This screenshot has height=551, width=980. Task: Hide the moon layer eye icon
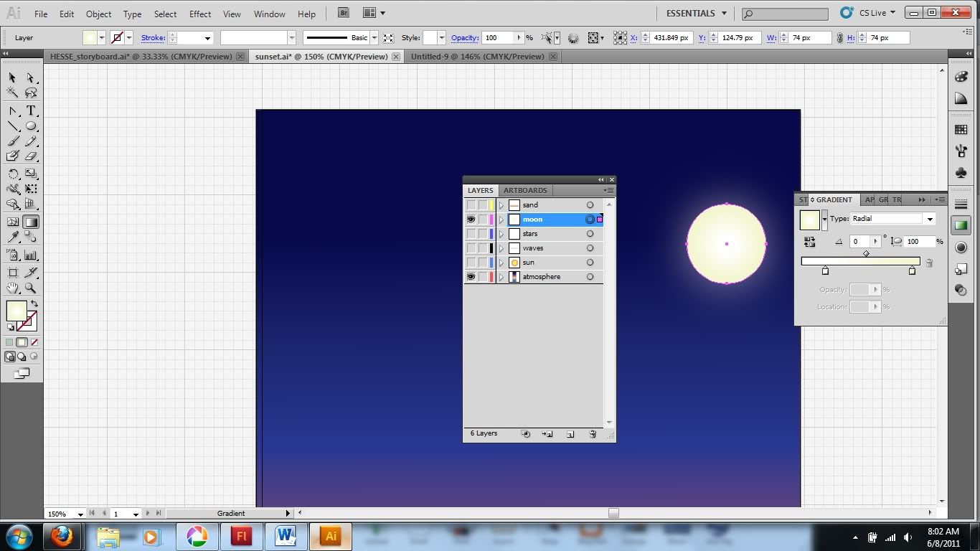471,220
